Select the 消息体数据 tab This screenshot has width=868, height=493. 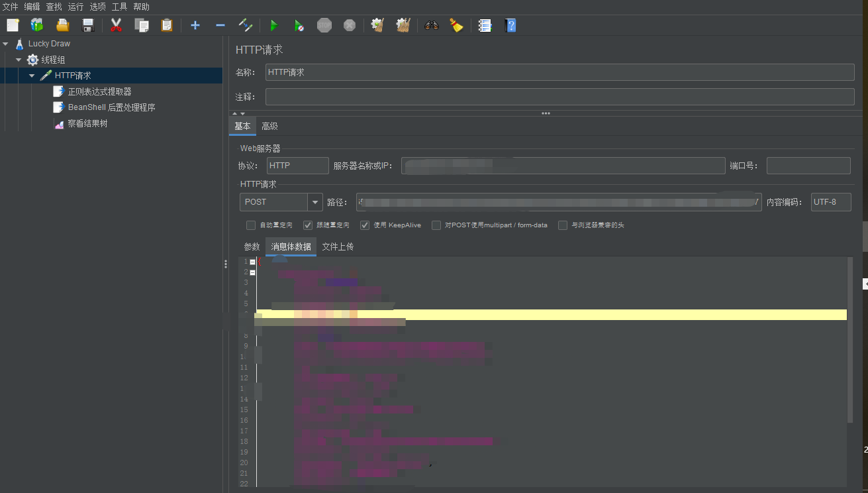(x=291, y=246)
